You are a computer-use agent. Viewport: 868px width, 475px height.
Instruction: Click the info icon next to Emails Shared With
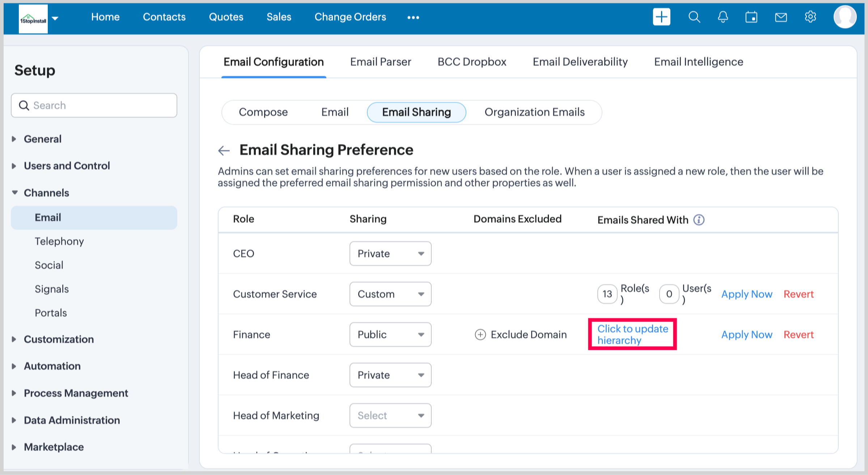coord(699,220)
